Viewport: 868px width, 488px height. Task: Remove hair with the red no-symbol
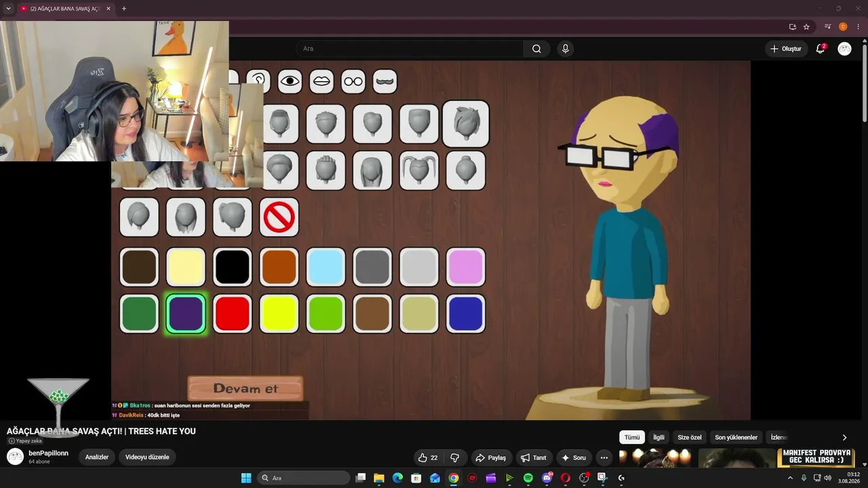pyautogui.click(x=279, y=217)
